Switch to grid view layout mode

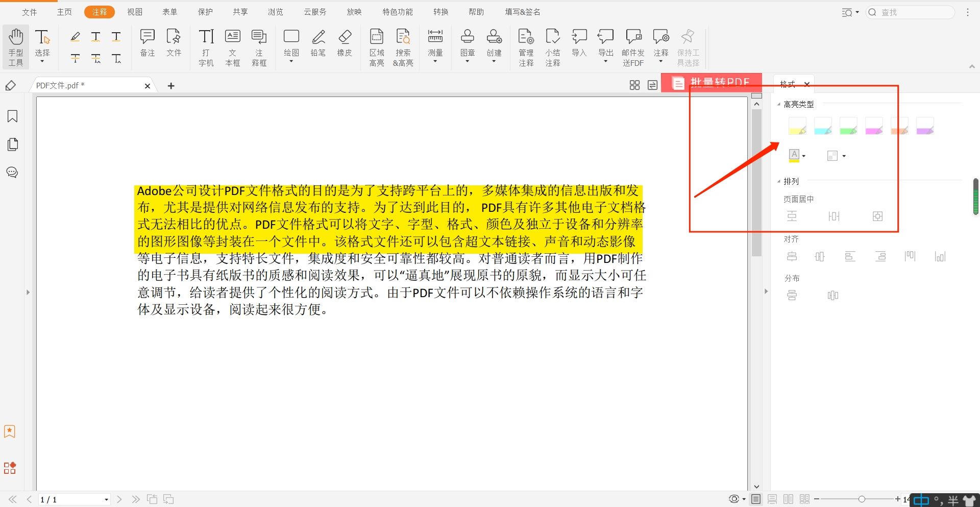coord(634,85)
